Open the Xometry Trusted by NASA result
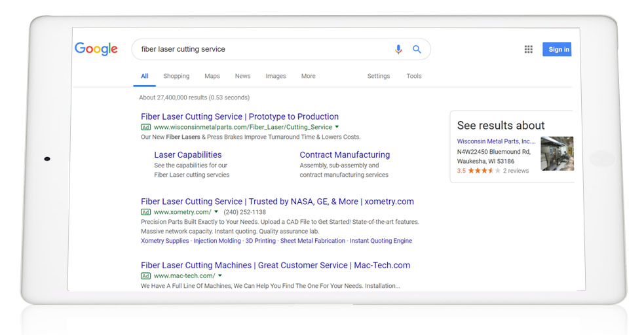The image size is (644, 335). pyautogui.click(x=277, y=202)
